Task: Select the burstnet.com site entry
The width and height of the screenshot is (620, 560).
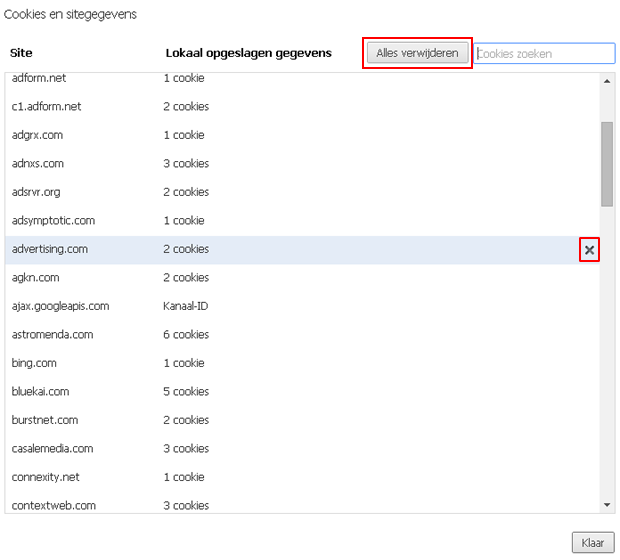Action: 45,420
